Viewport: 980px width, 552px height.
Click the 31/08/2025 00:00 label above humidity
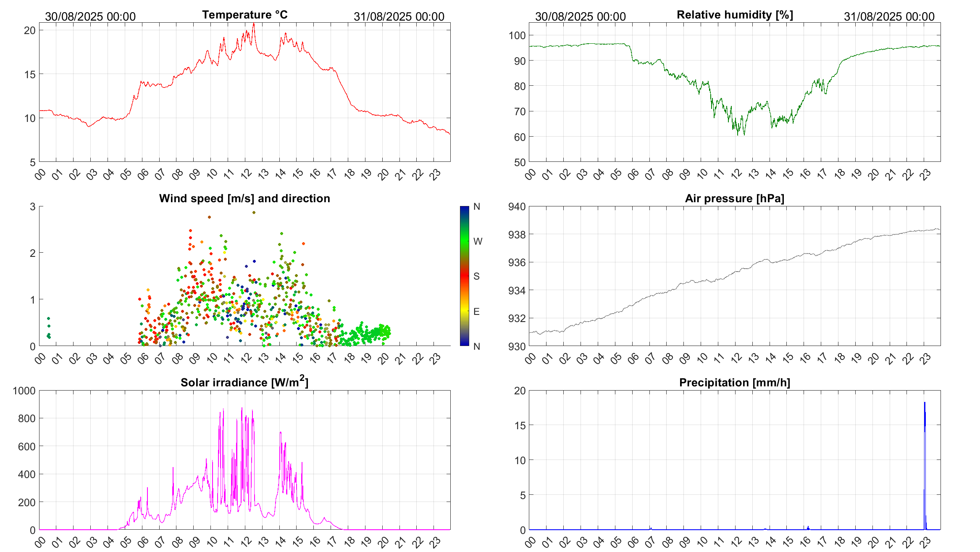coord(889,17)
